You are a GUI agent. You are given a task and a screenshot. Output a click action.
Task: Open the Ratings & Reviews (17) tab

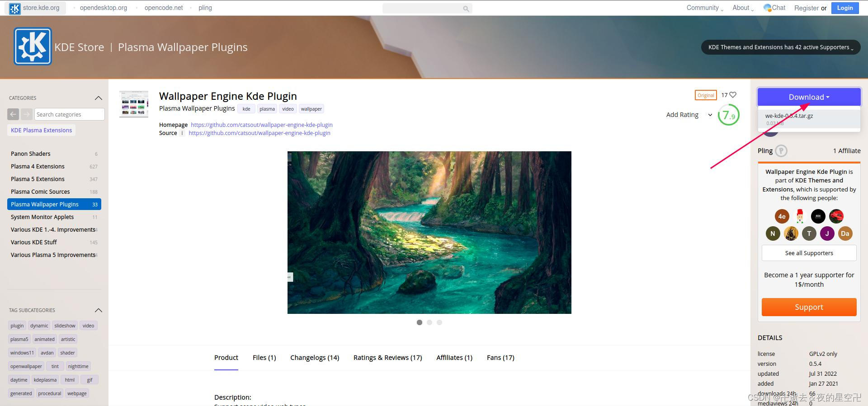(387, 358)
